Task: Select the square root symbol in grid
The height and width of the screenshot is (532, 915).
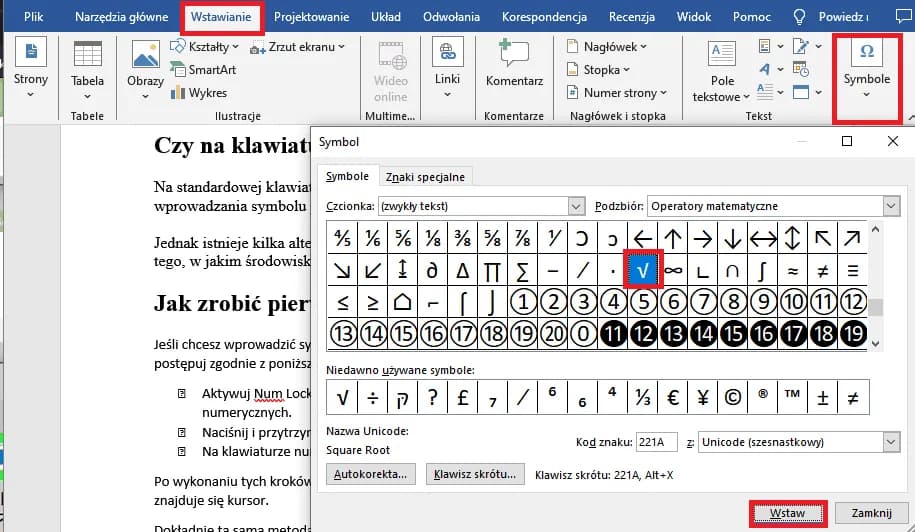Action: [x=643, y=269]
